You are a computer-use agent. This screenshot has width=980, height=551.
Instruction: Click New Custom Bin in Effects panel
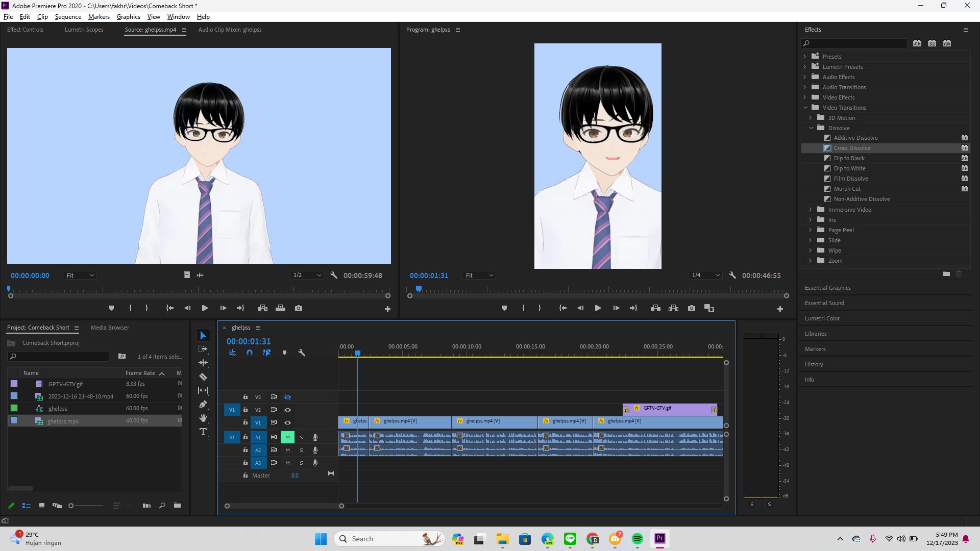click(x=946, y=274)
